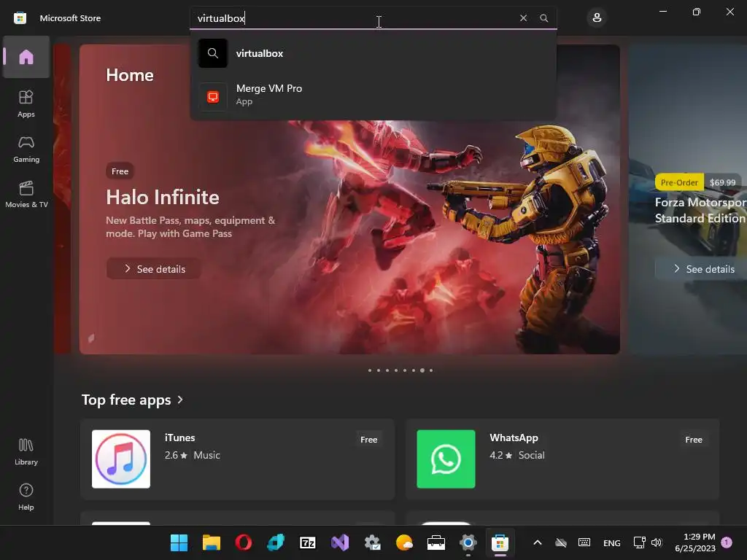Viewport: 747px width, 560px height.
Task: Jump to the last carousel dot
Action: tap(431, 370)
